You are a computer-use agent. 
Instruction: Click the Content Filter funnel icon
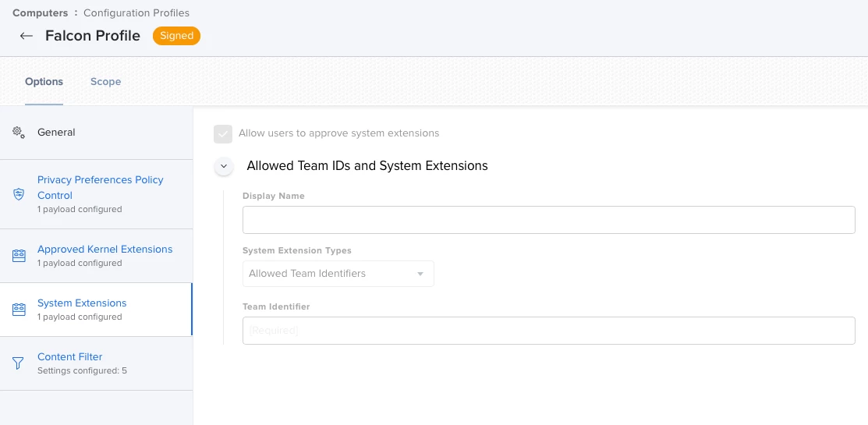point(18,363)
